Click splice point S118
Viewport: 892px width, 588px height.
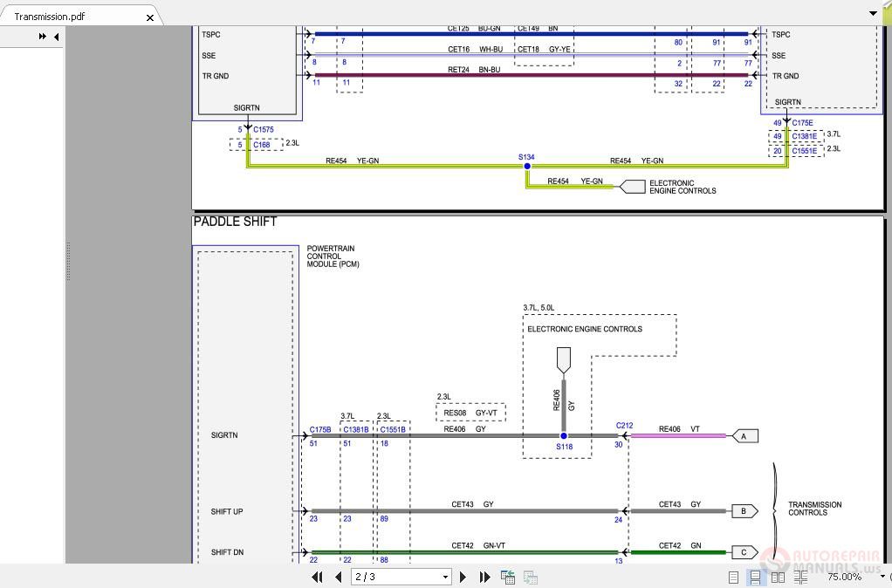564,436
